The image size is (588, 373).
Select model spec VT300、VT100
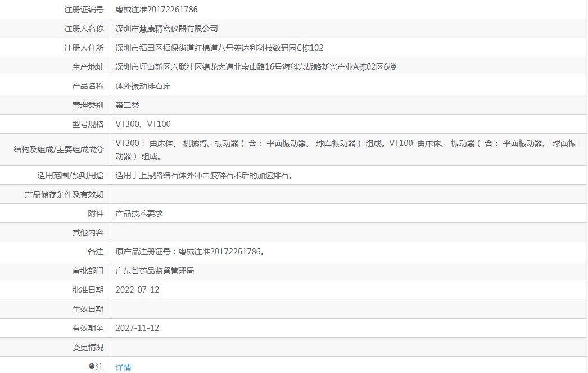click(x=143, y=124)
